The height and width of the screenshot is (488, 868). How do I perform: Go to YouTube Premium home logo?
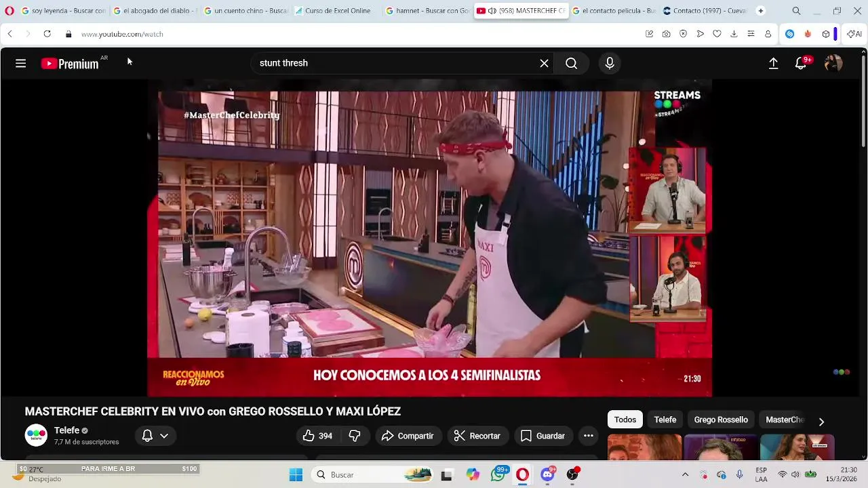pyautogui.click(x=70, y=64)
